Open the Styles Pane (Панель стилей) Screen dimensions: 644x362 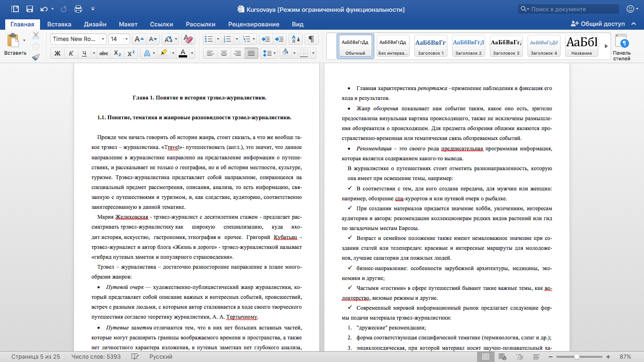point(621,48)
